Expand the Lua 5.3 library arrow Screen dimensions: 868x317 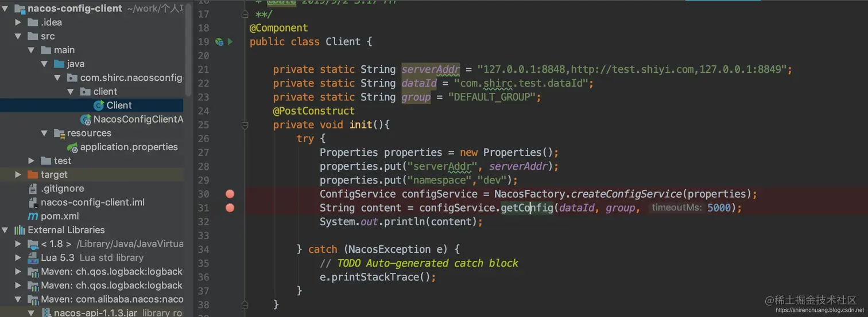18,257
